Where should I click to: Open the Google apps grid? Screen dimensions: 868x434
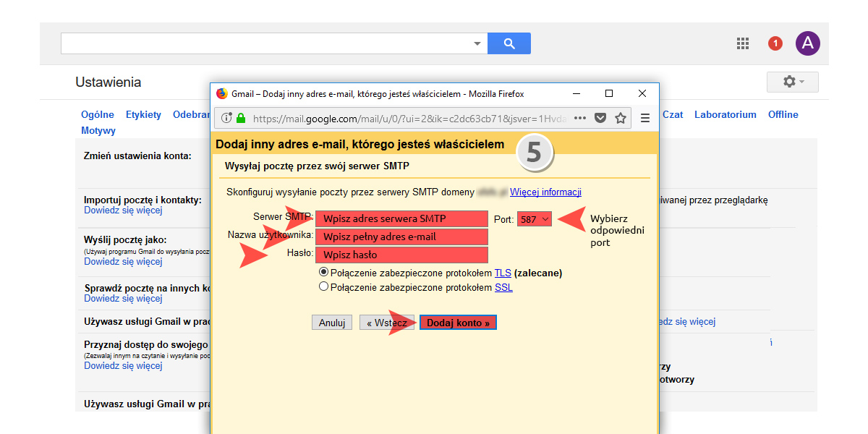(743, 43)
